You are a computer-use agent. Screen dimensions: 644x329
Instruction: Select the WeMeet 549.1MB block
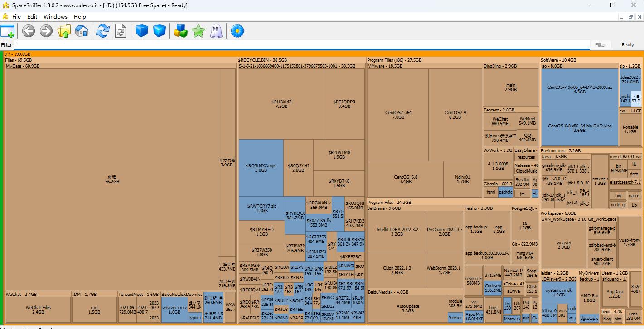click(x=528, y=121)
